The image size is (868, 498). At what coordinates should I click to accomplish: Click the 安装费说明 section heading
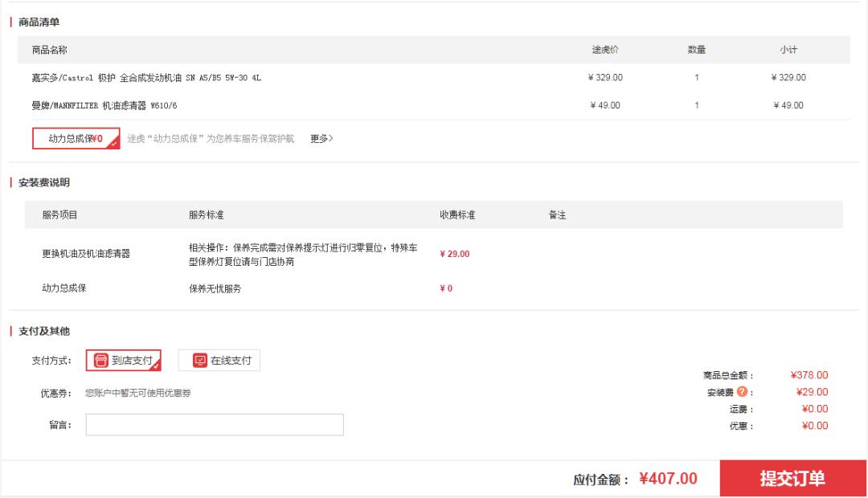click(44, 182)
